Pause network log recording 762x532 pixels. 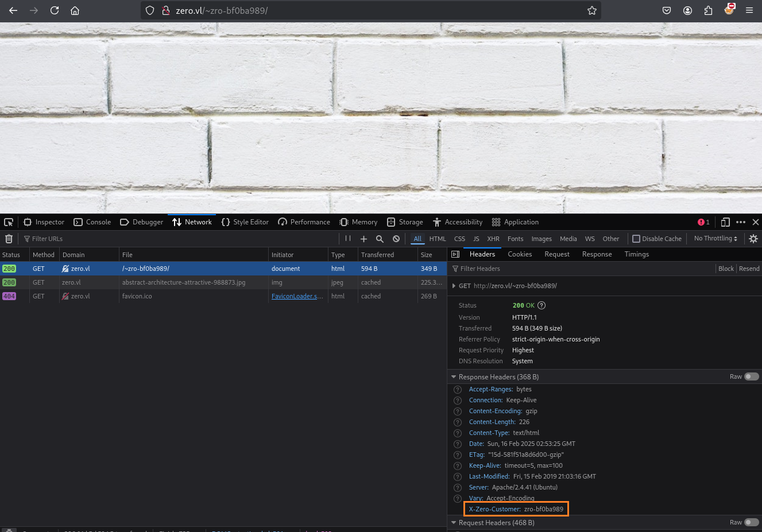point(348,239)
